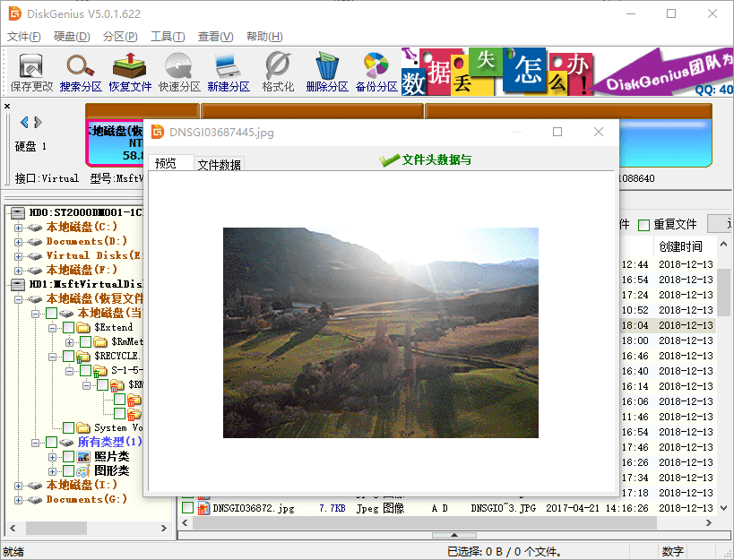The image size is (734, 560).
Task: Collapse the $RECYCLE folder tree node
Action: pos(53,357)
